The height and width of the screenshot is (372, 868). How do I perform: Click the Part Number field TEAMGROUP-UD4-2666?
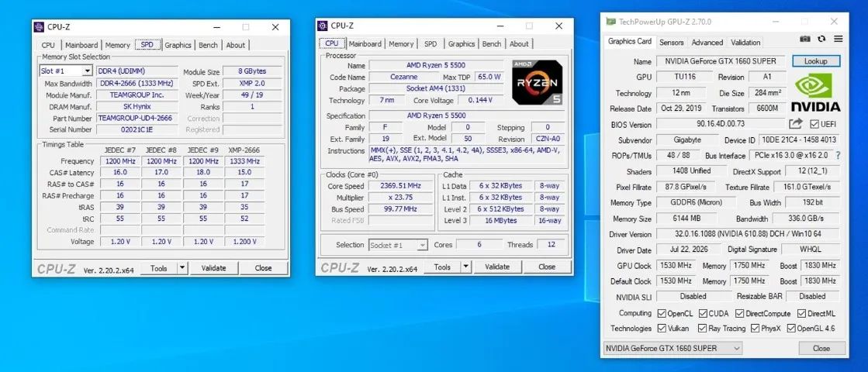coord(137,119)
